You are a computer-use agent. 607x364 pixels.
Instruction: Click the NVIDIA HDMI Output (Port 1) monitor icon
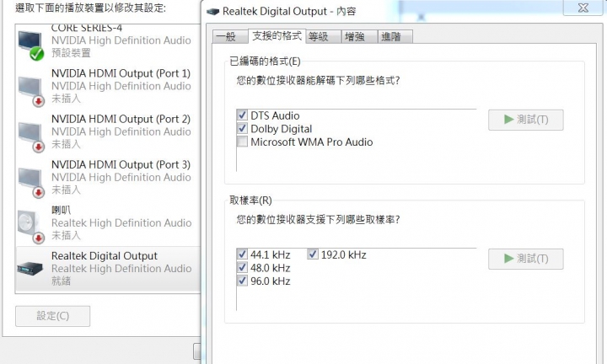coord(31,90)
